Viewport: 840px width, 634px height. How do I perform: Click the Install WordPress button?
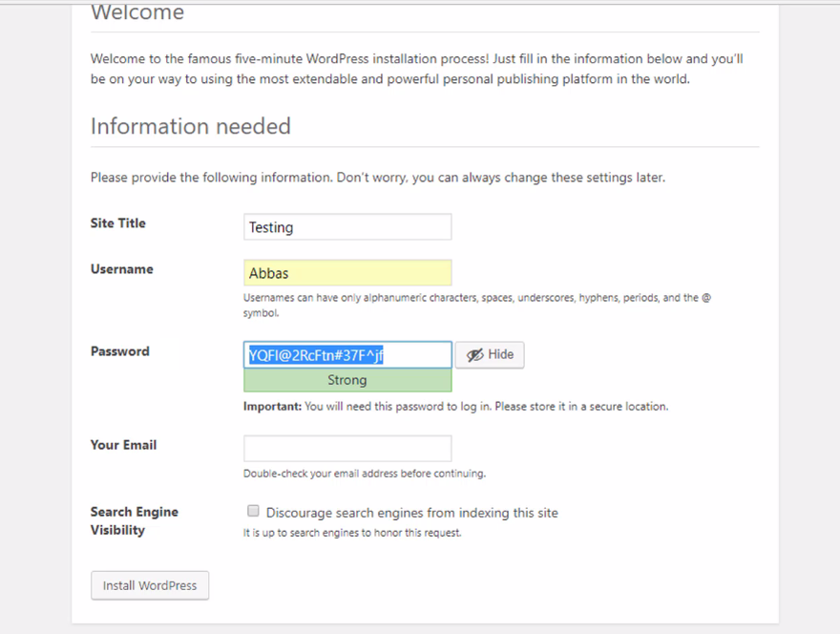pyautogui.click(x=149, y=585)
